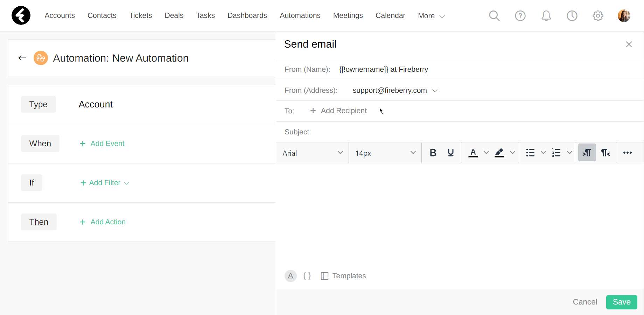Click the Fireberry logo icon
Screen dimensions: 644x315
(21, 15)
